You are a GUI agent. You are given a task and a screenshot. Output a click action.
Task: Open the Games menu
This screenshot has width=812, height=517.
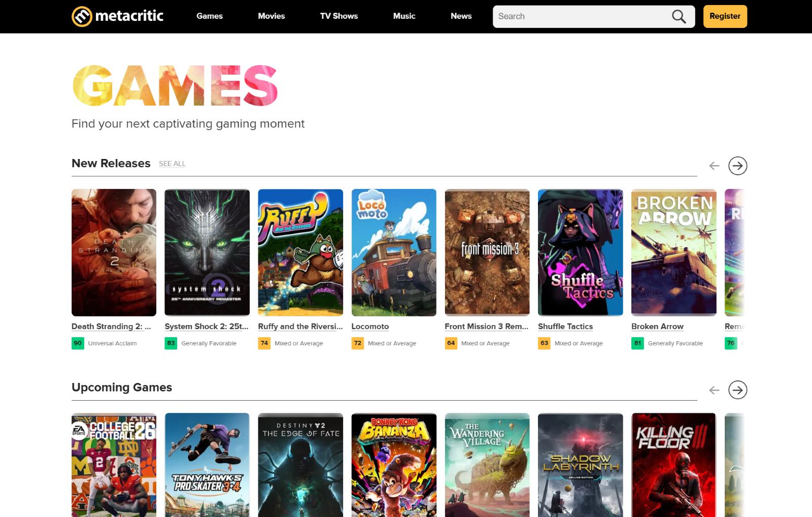pos(210,16)
